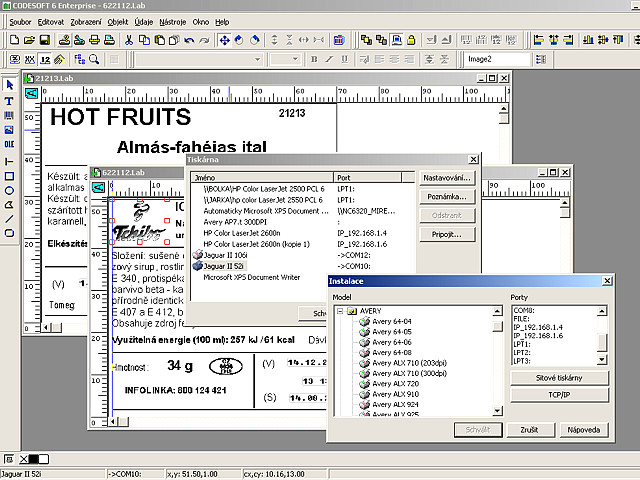
Task: Toggle Bold formatting button
Action: (314, 60)
